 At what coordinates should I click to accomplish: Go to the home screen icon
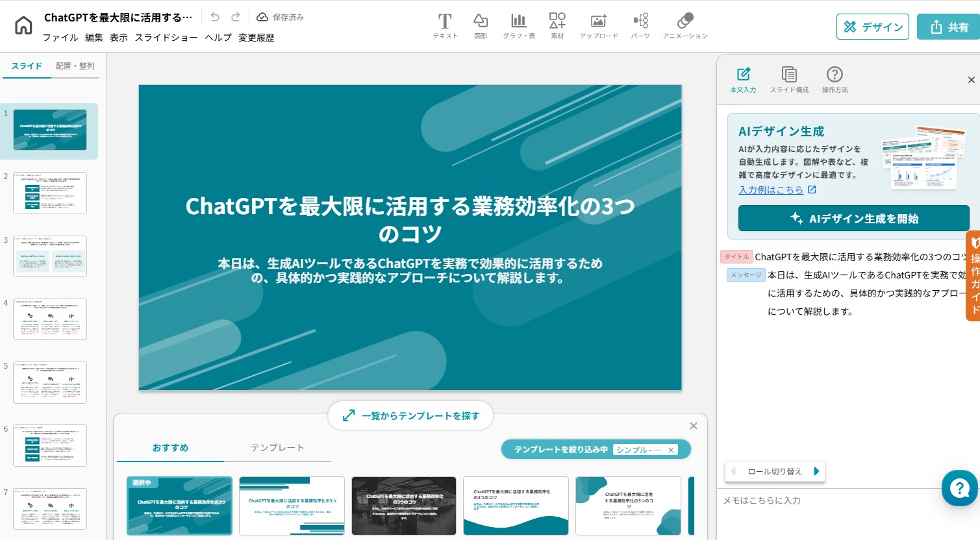(23, 25)
